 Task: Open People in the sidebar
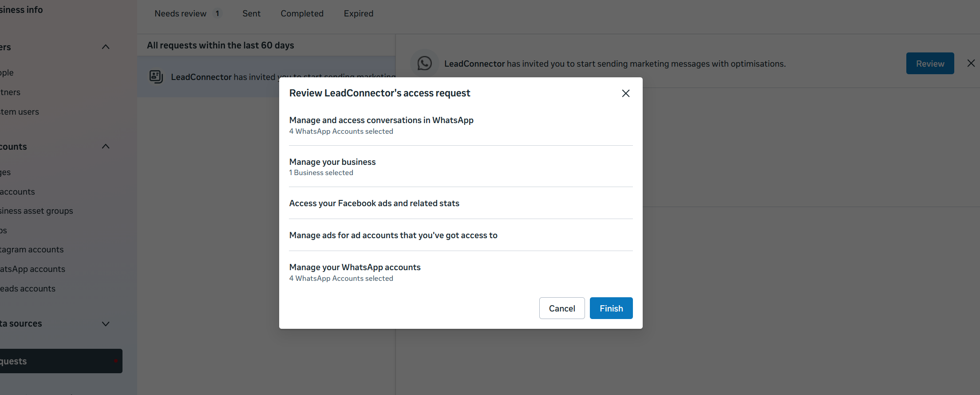pyautogui.click(x=7, y=73)
